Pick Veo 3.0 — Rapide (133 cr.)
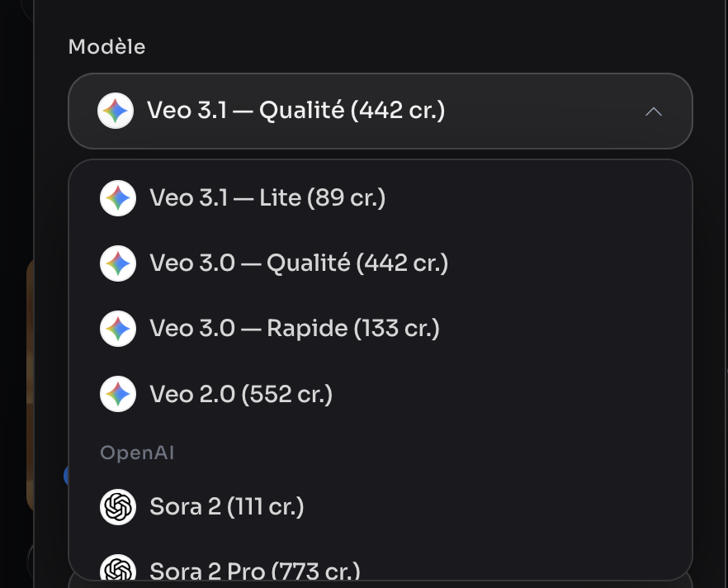The image size is (728, 588). tap(381, 329)
